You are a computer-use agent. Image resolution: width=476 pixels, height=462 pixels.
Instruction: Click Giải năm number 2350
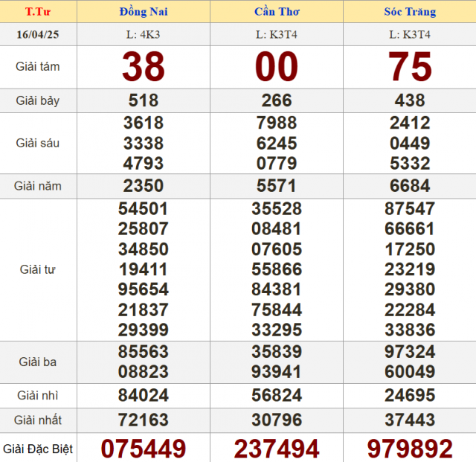pos(144,185)
